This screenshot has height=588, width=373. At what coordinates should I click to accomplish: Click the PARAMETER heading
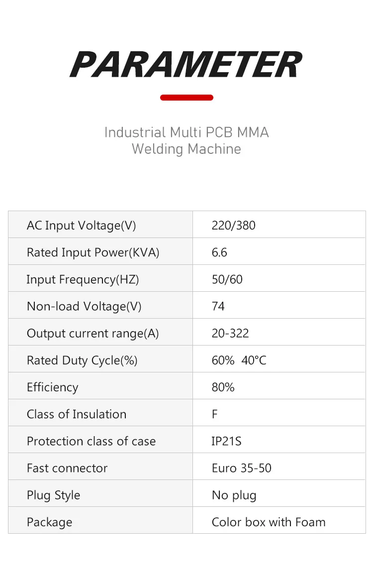[186, 65]
